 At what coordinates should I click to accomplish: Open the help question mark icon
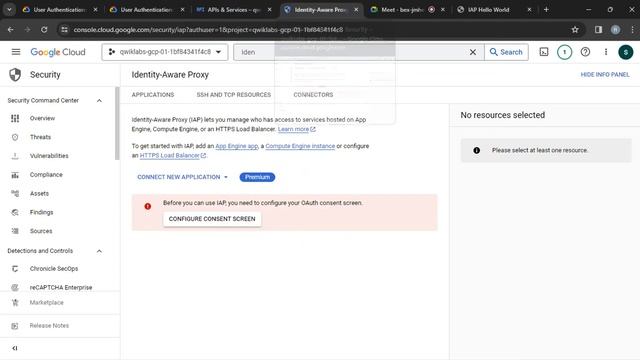click(585, 52)
